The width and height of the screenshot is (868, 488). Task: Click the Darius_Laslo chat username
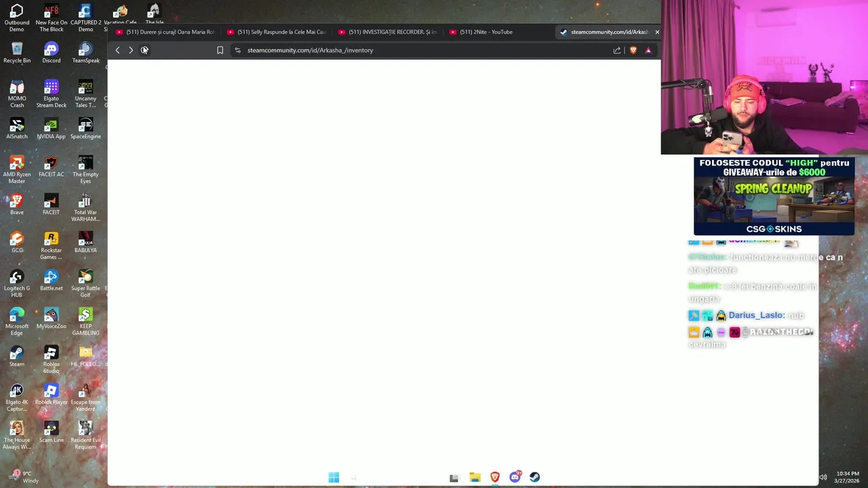[x=757, y=315]
